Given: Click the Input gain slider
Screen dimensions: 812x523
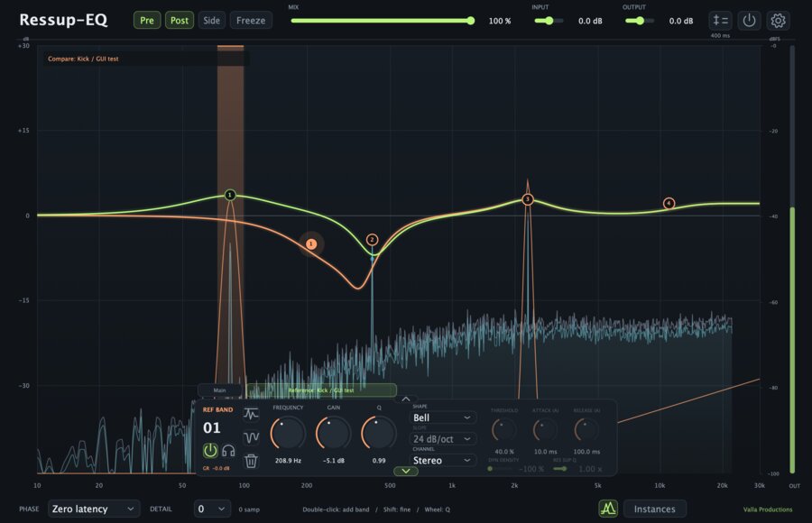Looking at the screenshot, I should [x=549, y=21].
